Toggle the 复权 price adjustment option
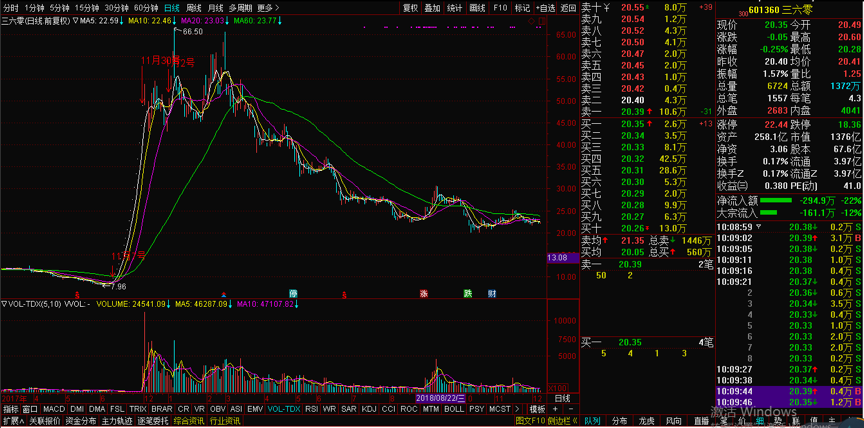The width and height of the screenshot is (864, 428). click(x=410, y=7)
